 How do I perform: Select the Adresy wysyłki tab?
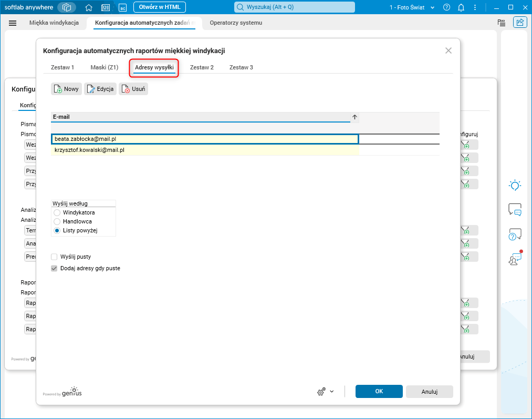[x=154, y=67]
